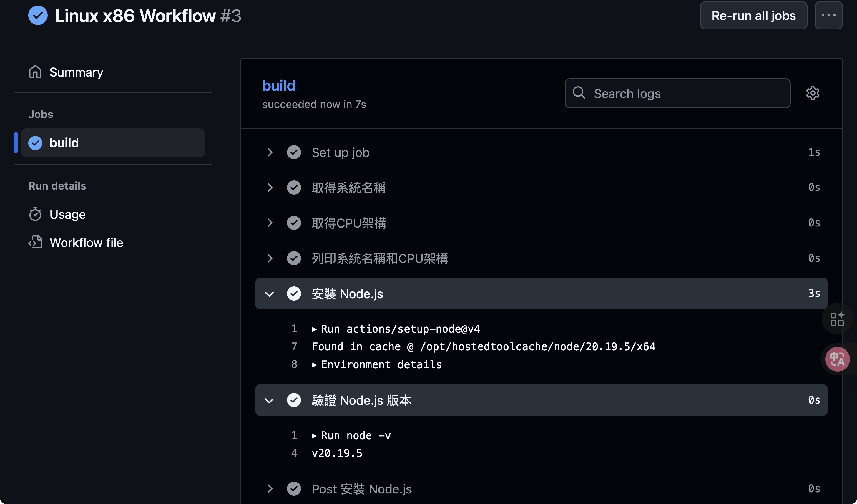Open log settings gear icon

point(813,93)
